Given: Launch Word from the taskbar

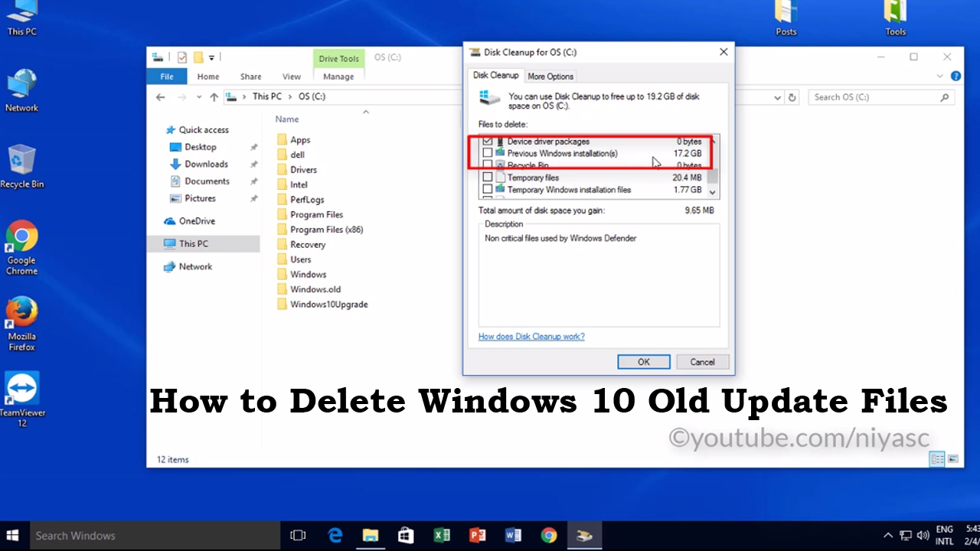Looking at the screenshot, I should click(513, 536).
